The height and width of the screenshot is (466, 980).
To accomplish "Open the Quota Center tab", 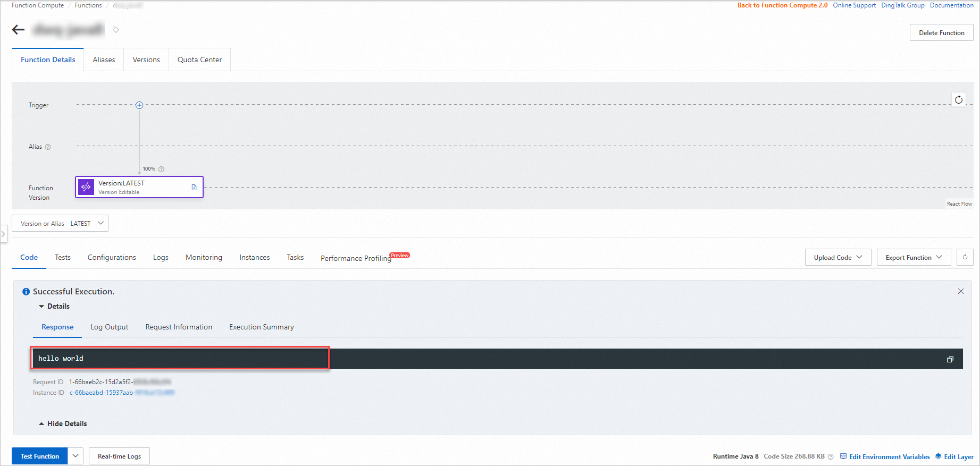I will click(199, 60).
